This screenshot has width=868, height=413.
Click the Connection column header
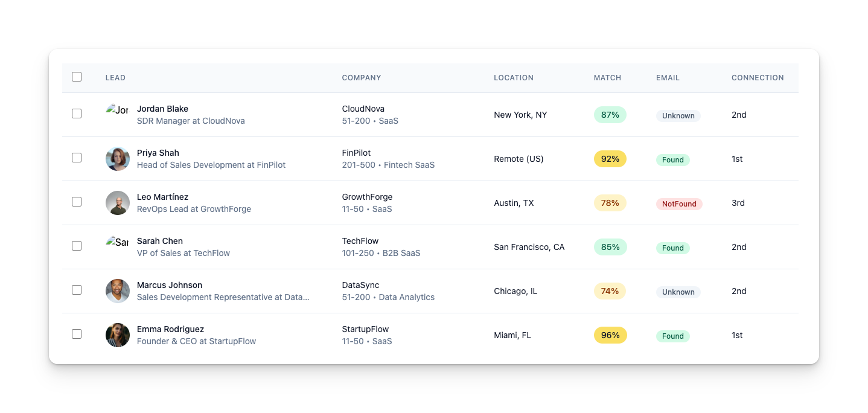click(x=758, y=78)
